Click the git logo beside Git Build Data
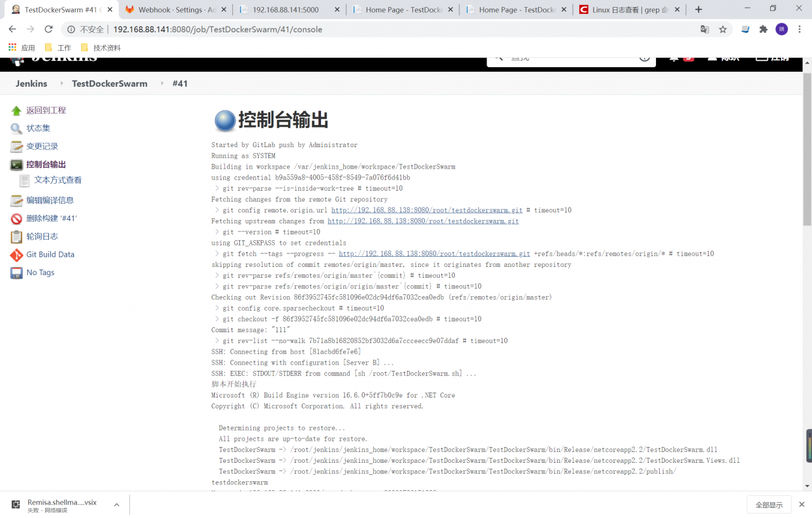 (16, 255)
